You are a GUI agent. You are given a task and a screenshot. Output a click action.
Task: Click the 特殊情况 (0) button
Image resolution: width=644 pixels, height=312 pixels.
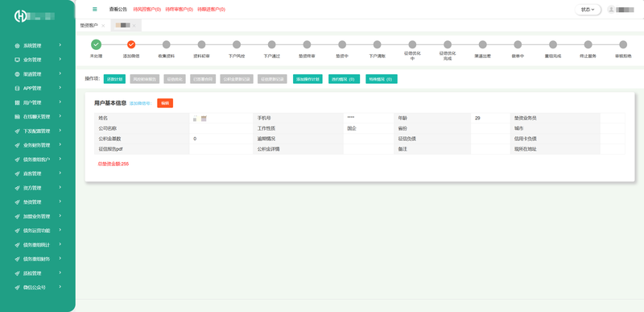382,79
